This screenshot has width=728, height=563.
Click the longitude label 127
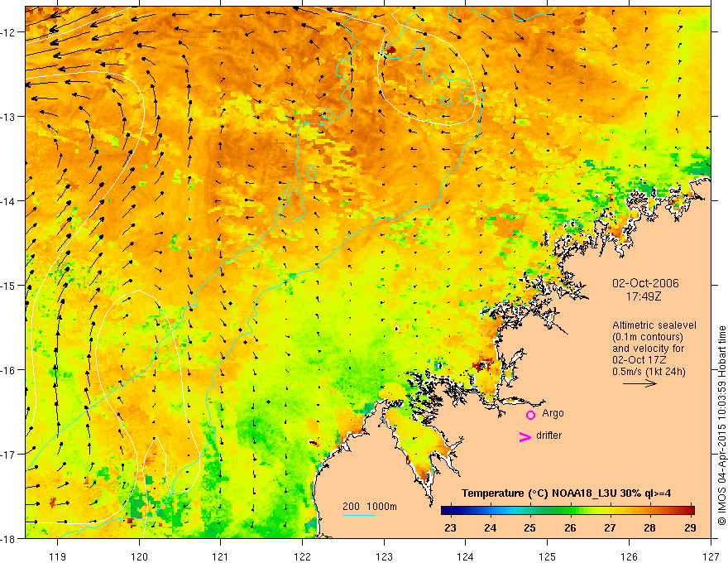711,556
